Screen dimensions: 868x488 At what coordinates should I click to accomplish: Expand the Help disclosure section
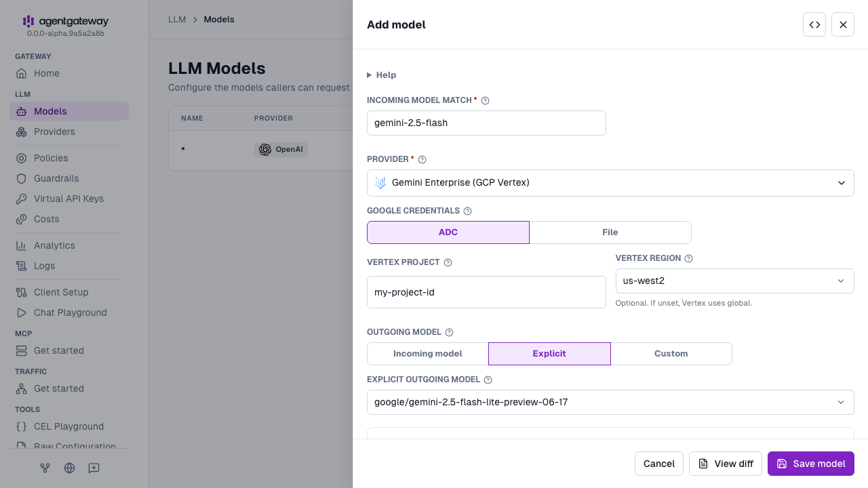click(x=382, y=75)
